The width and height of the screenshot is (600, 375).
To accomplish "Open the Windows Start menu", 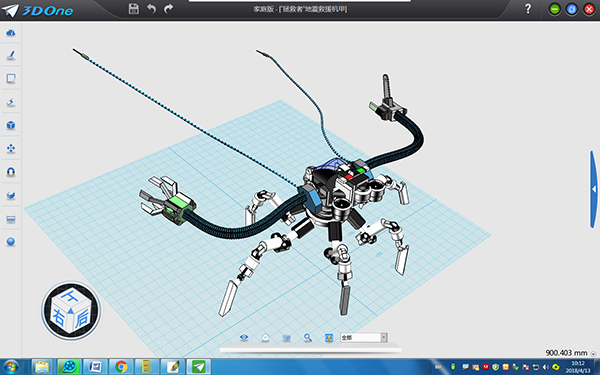I will coord(11,367).
